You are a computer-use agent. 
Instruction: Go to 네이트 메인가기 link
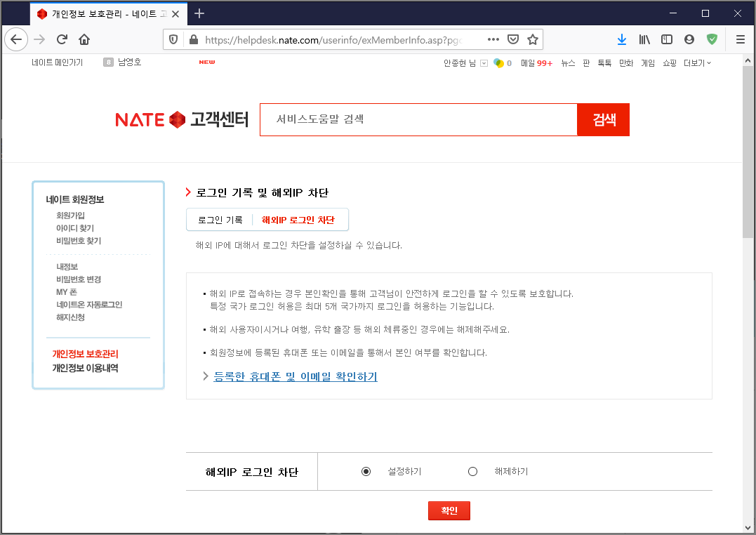point(58,62)
